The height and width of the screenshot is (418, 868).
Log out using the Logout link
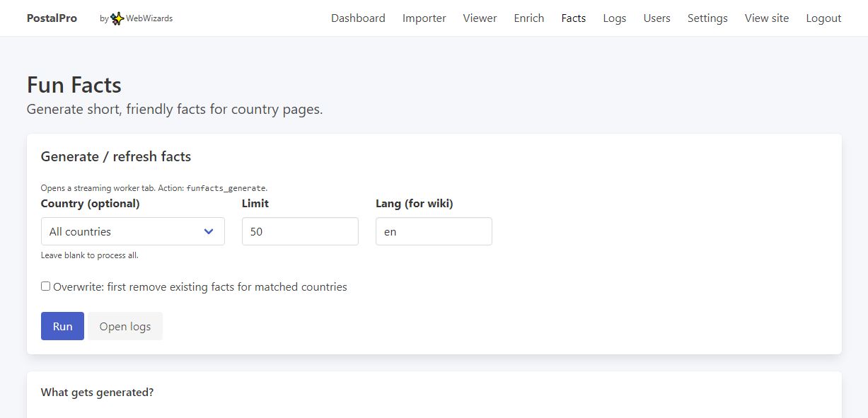823,18
